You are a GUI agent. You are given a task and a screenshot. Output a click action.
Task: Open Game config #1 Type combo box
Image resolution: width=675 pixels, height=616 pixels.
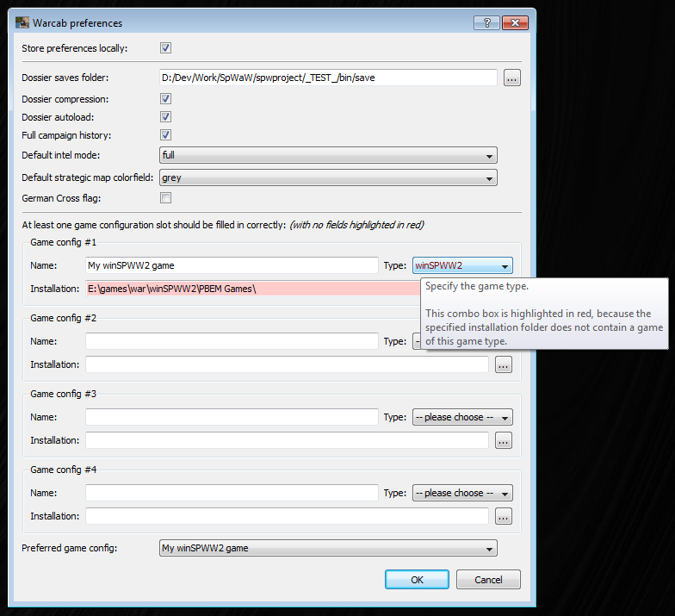coord(462,265)
